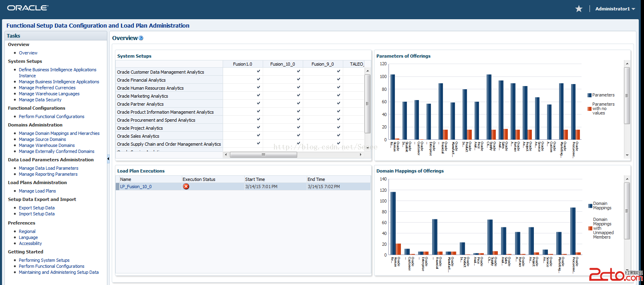Screen dimensions: 644x285
Task: Click the favorites star icon
Action: 579,9
